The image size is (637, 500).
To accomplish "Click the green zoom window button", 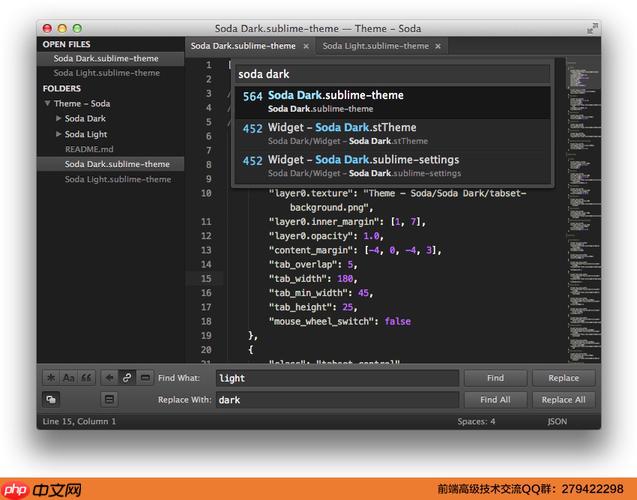I will [77, 28].
